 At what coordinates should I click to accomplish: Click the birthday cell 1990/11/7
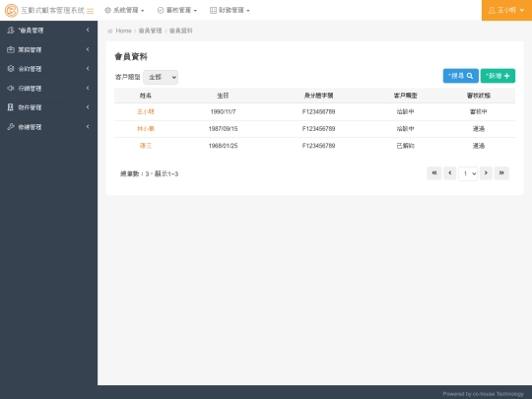click(223, 111)
